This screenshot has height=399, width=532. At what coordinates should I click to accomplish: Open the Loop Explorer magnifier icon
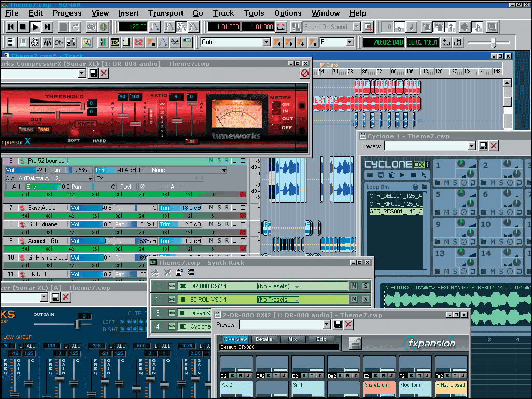point(87,42)
